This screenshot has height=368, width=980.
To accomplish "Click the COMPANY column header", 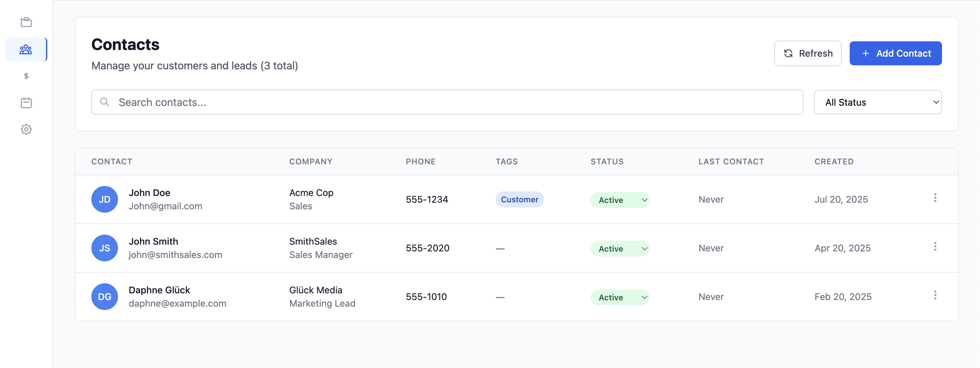I will pos(311,161).
